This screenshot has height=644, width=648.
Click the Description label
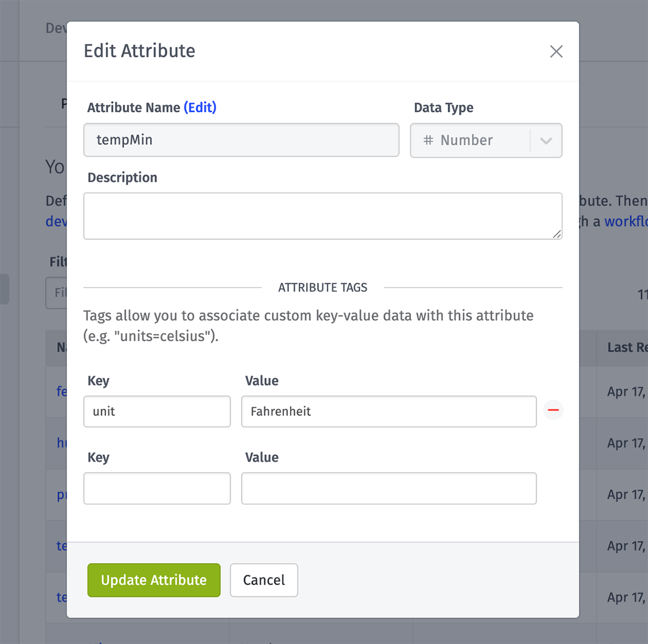123,178
